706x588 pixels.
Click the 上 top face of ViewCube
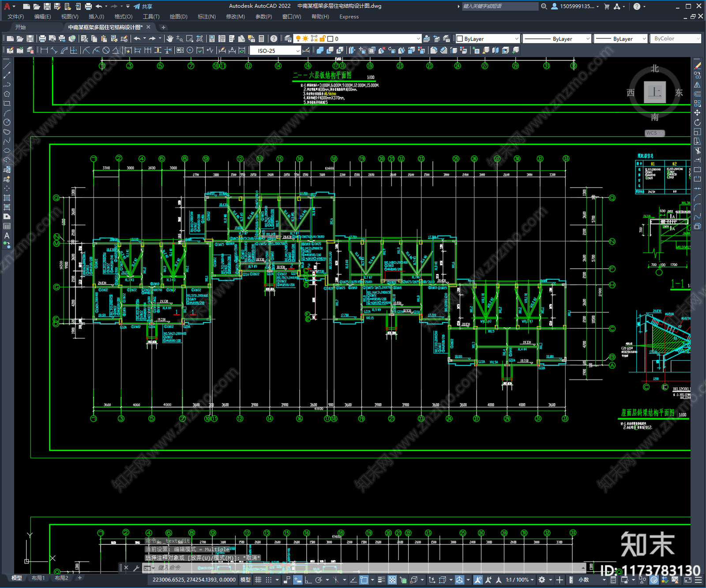(x=654, y=92)
